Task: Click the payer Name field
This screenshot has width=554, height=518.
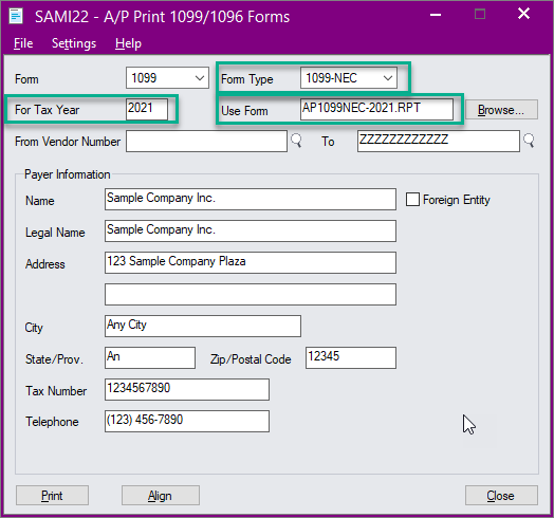Action: pos(250,199)
